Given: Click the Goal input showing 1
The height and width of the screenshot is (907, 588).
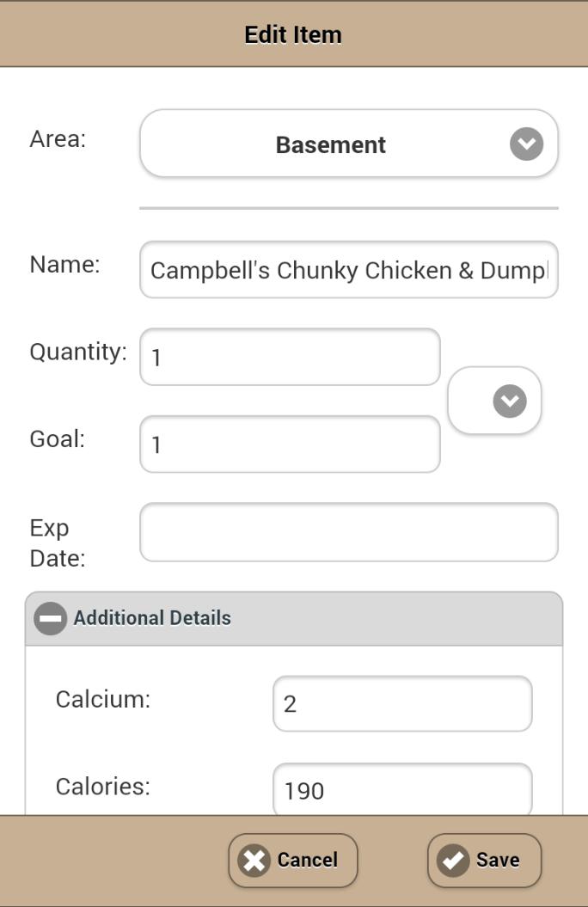Looking at the screenshot, I should click(x=289, y=444).
